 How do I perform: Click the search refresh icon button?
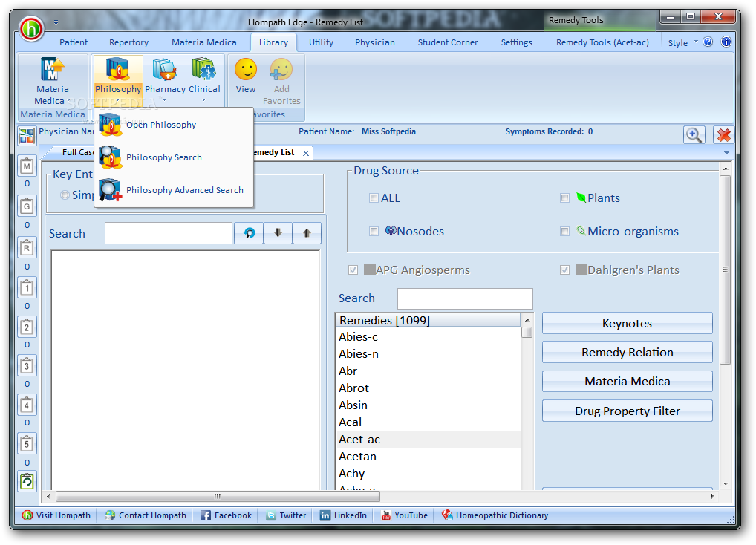249,233
